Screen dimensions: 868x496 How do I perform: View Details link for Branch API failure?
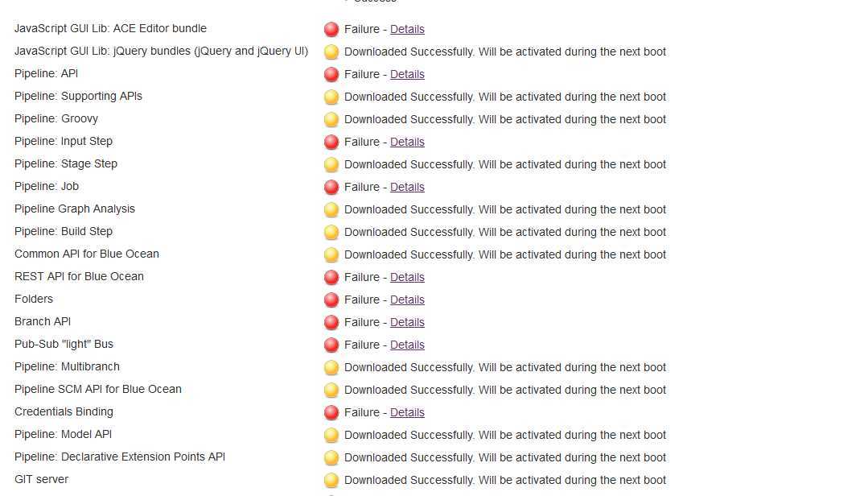coord(407,322)
